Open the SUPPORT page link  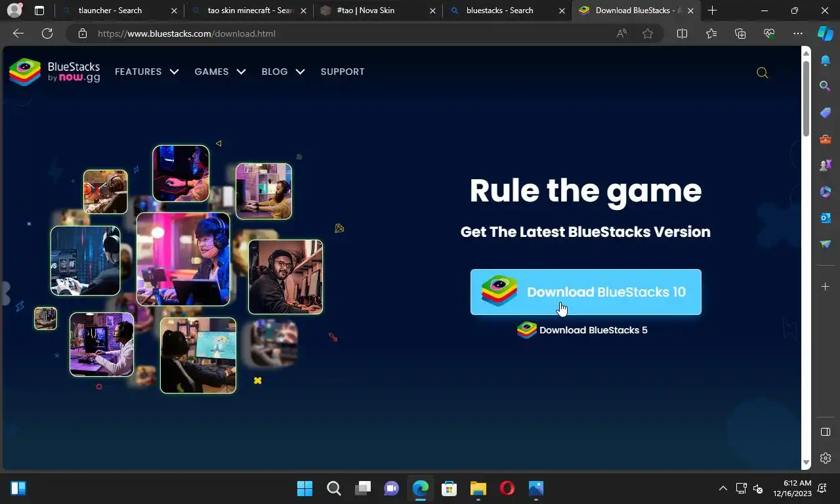(343, 72)
